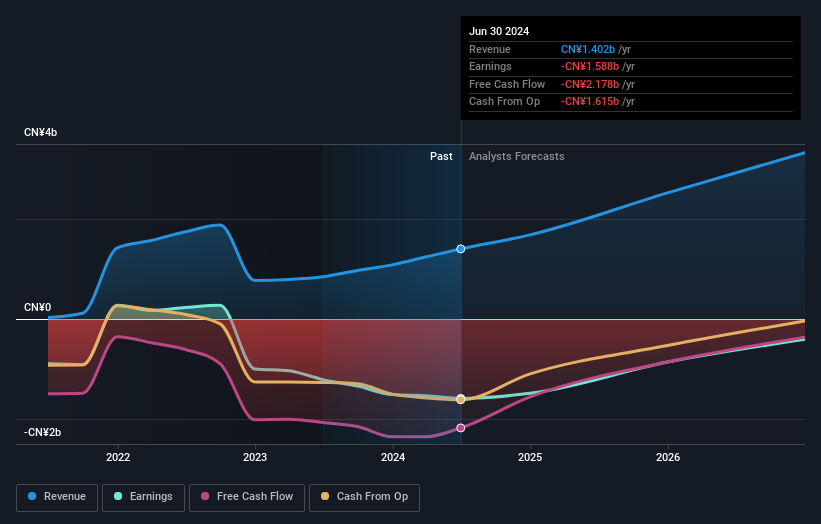Image resolution: width=821 pixels, height=524 pixels.
Task: Click the pink Free Cash Flow legend dot
Action: point(205,496)
